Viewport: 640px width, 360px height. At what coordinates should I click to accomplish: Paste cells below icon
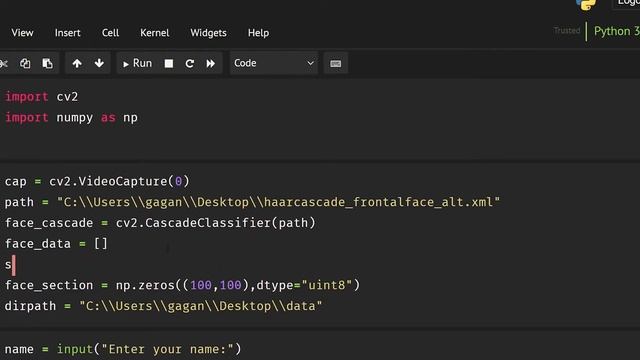point(47,63)
